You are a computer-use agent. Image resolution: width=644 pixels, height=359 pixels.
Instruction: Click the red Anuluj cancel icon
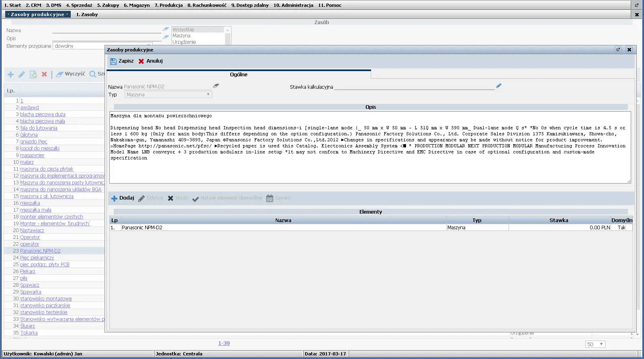pyautogui.click(x=141, y=61)
